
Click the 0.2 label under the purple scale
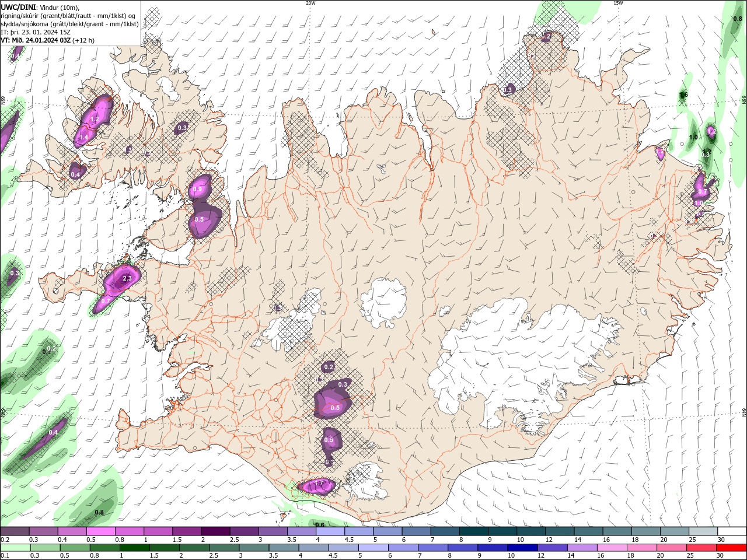tap(5, 540)
